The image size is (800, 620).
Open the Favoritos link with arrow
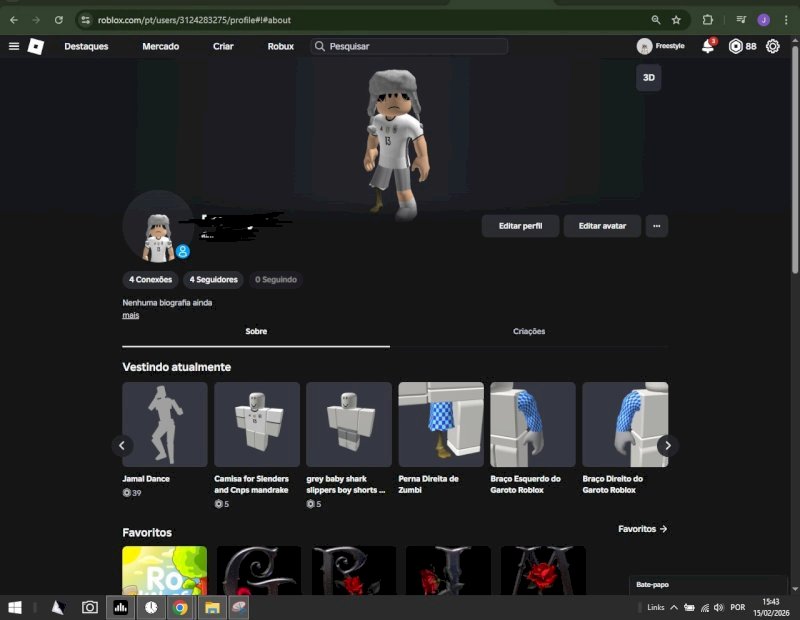click(642, 529)
